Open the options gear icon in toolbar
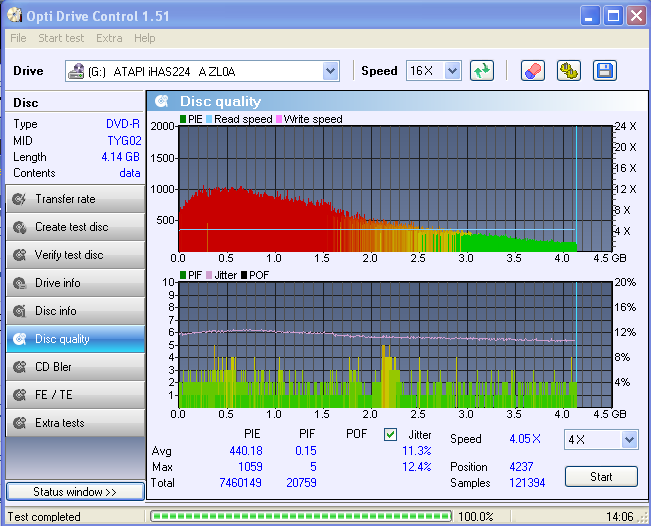This screenshot has width=651, height=526. (x=568, y=71)
